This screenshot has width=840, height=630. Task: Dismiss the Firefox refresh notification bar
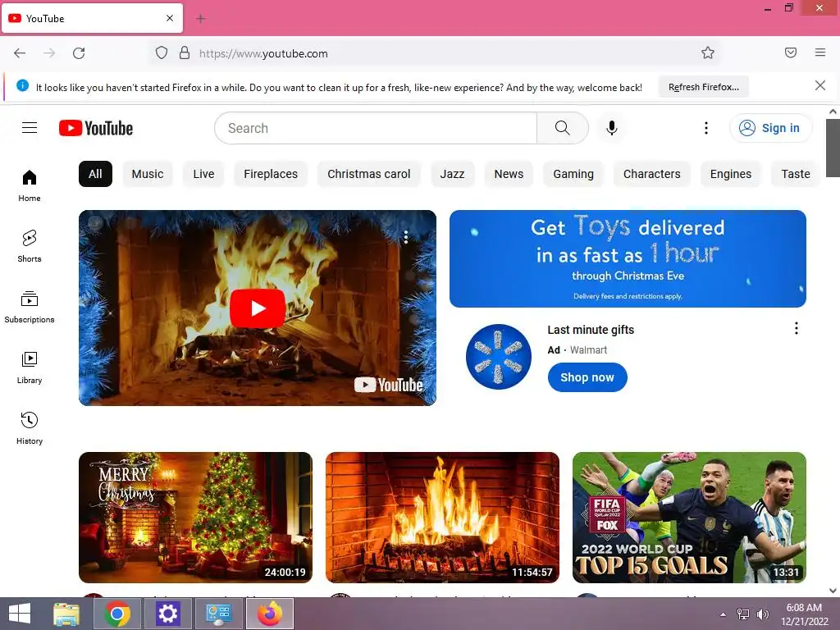[x=820, y=85]
